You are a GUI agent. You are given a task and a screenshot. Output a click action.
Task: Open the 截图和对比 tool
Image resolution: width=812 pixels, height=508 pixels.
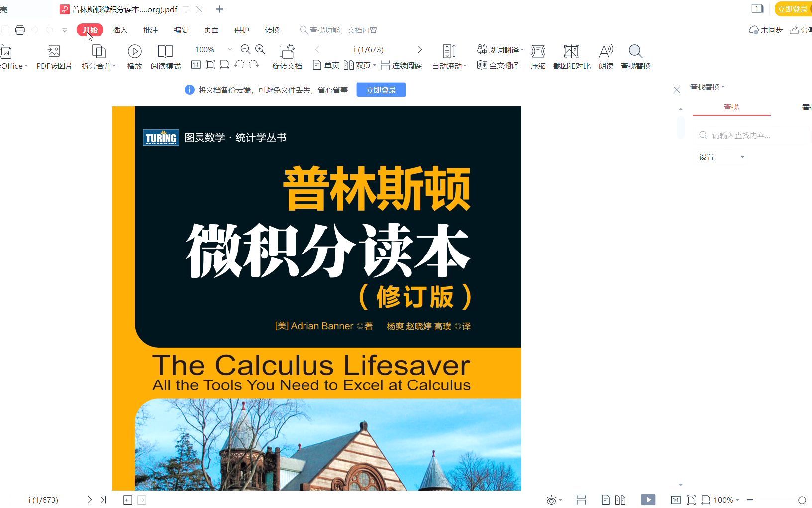tap(572, 57)
